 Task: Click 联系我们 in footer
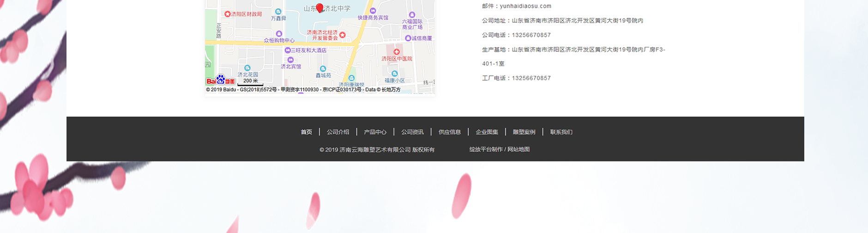tap(561, 132)
